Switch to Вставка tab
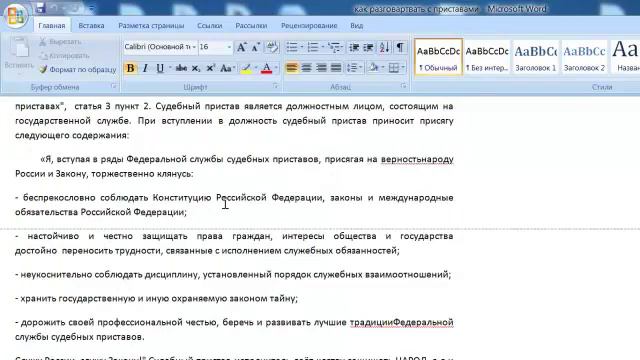Screen dimensions: 640x360 pos(91,26)
